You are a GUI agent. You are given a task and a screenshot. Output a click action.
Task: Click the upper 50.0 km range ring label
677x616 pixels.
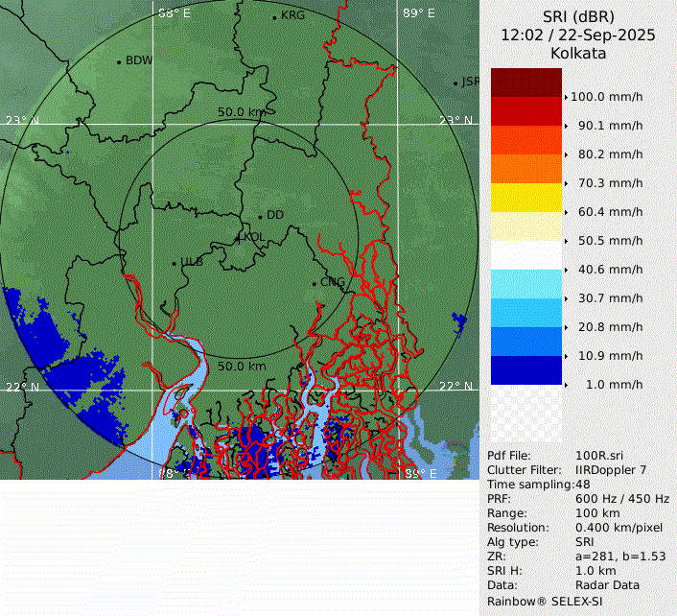[x=242, y=112]
